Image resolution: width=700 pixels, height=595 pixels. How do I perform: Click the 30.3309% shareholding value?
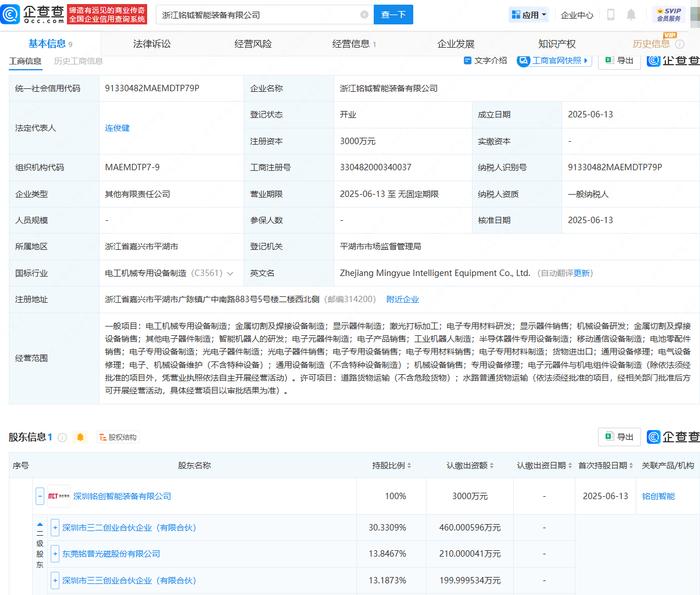pos(387,528)
